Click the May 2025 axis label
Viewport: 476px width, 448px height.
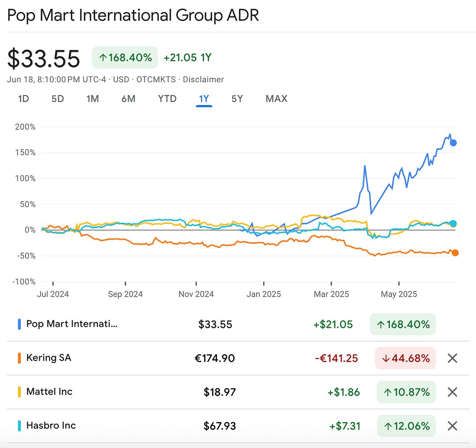tap(399, 294)
